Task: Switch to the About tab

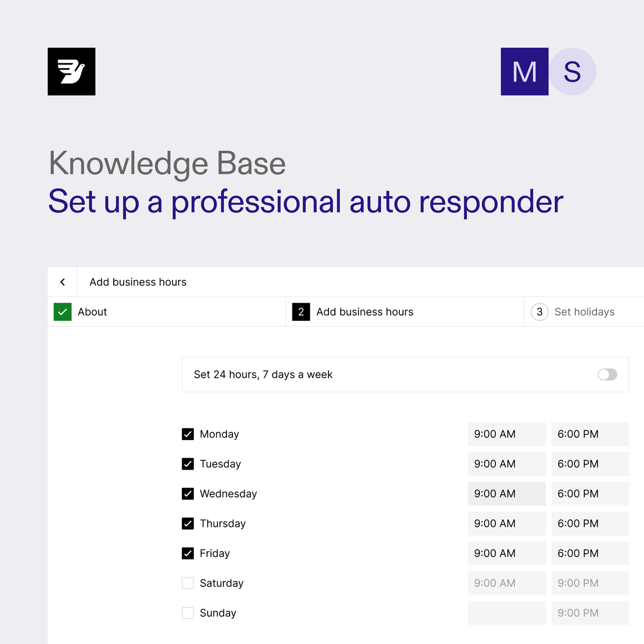Action: pyautogui.click(x=92, y=312)
